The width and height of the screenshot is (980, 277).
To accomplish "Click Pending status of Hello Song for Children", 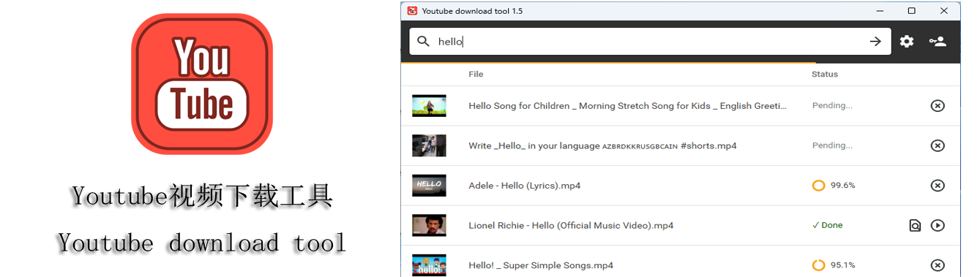I will point(832,106).
